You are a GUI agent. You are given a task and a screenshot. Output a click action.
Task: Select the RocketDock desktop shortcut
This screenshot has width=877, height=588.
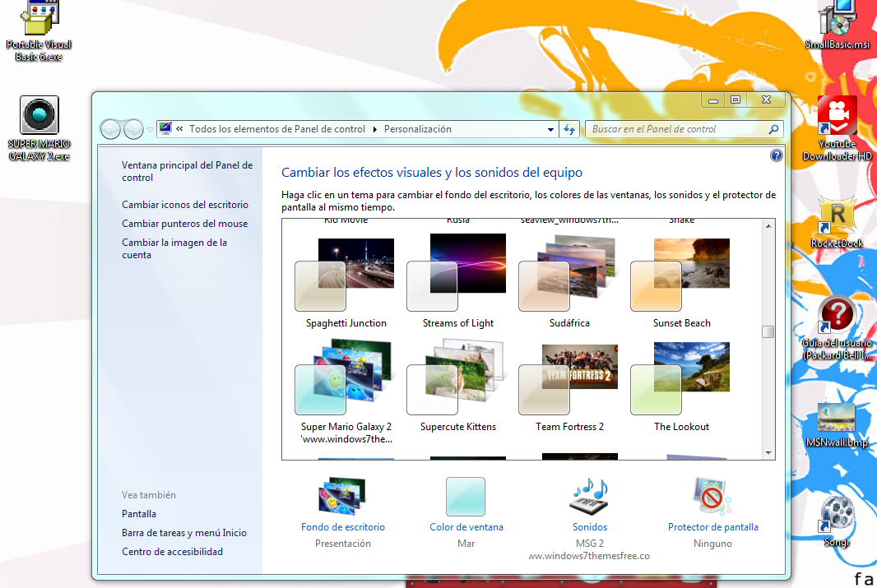[x=838, y=222]
